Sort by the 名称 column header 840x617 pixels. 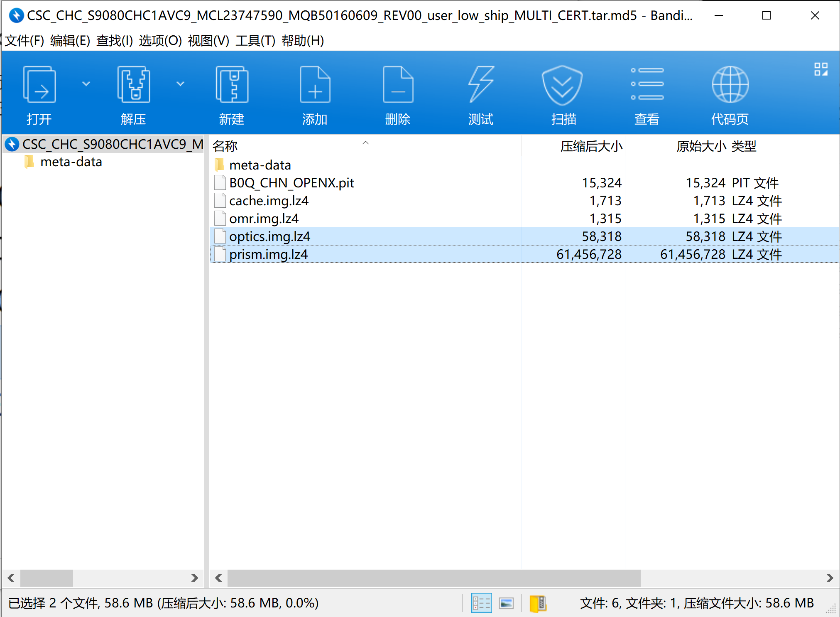pos(365,146)
